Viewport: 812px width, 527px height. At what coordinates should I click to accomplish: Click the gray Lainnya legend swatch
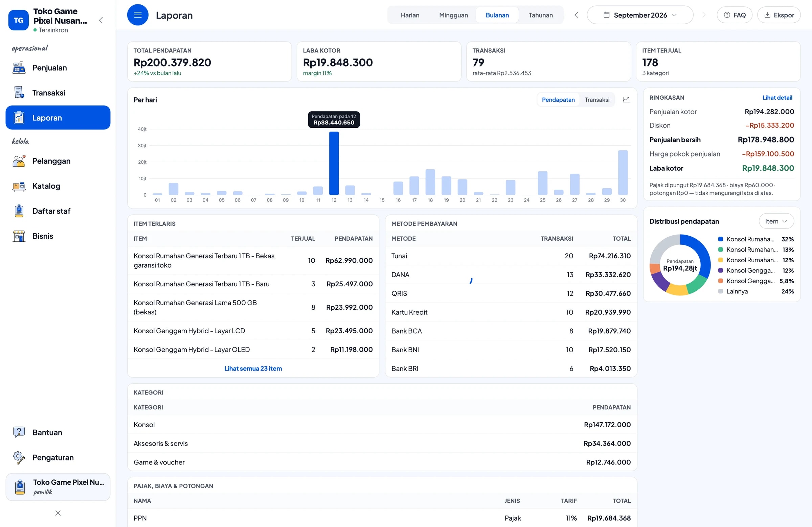[720, 291]
